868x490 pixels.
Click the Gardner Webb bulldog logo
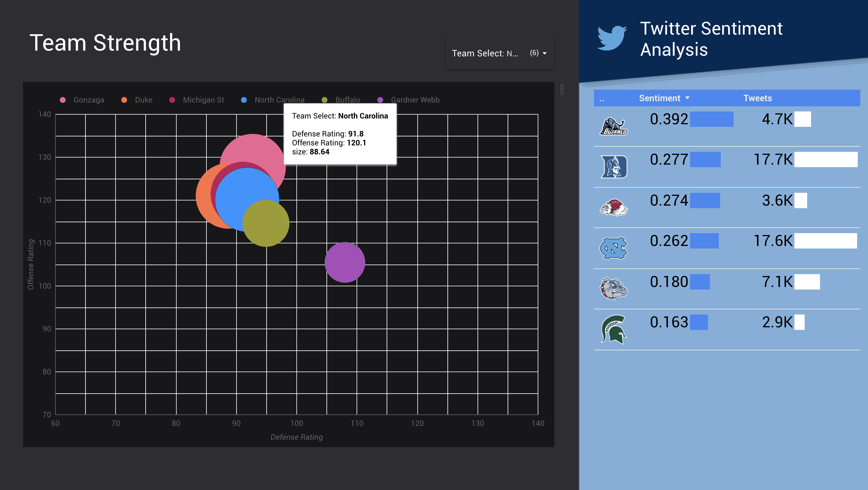coord(614,207)
